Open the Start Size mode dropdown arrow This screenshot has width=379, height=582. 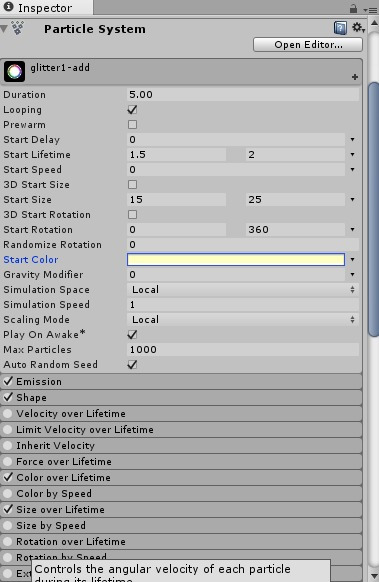pos(352,200)
